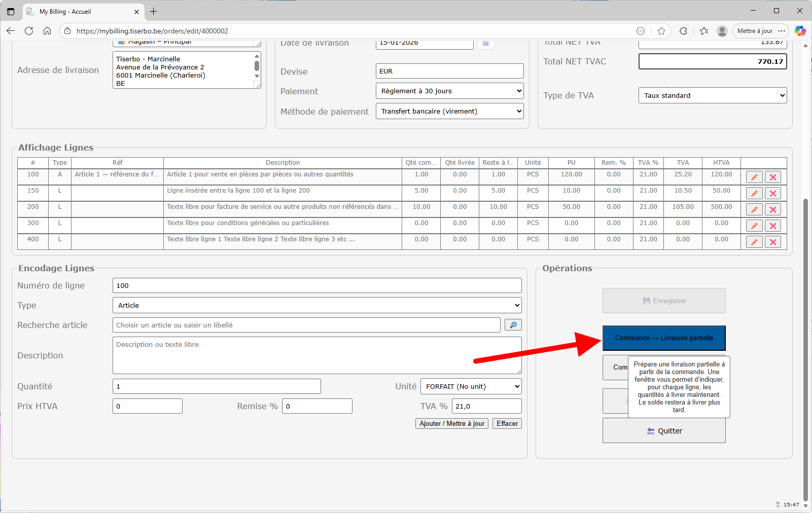
Task: Open a new browser tab
Action: tap(154, 12)
